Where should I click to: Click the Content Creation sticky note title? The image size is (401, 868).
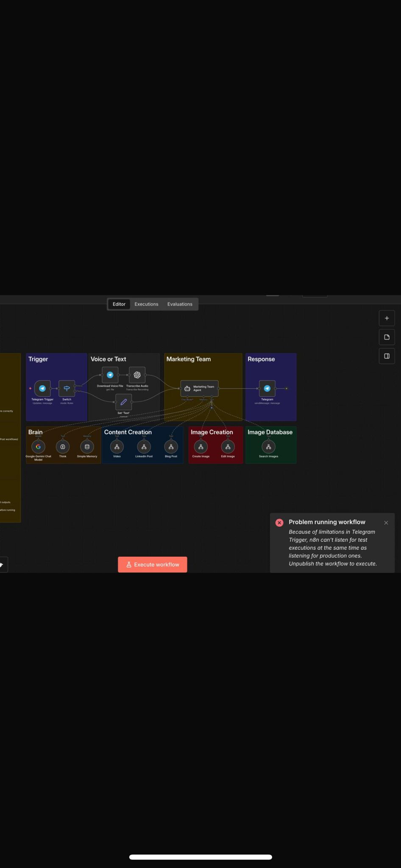click(x=128, y=432)
